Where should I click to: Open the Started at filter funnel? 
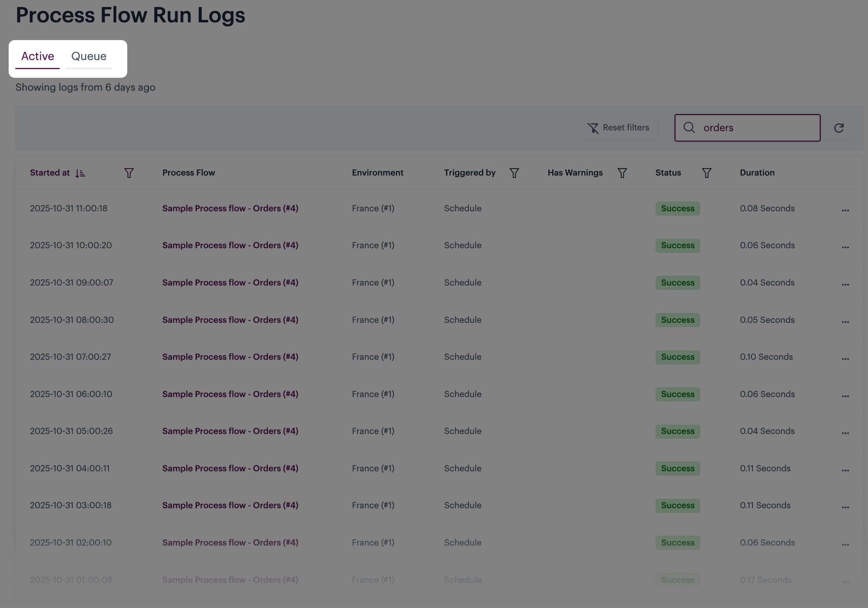[129, 173]
